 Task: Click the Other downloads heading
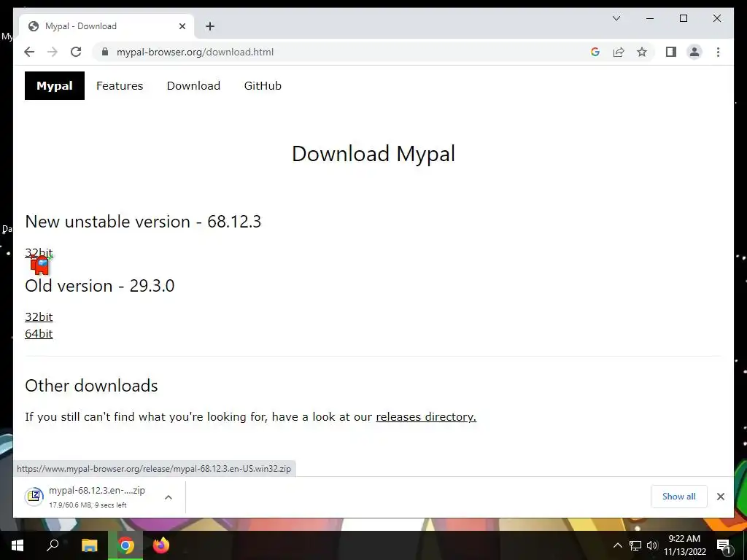(91, 386)
